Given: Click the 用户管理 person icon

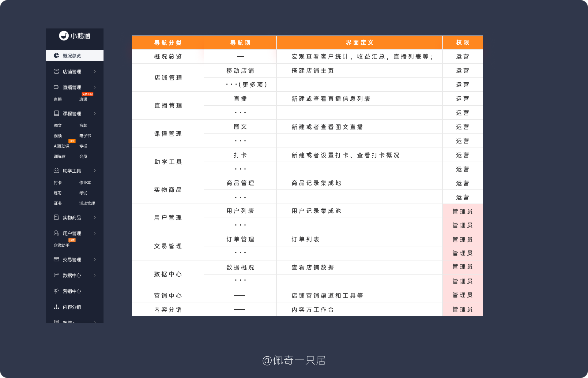Looking at the screenshot, I should coord(56,233).
